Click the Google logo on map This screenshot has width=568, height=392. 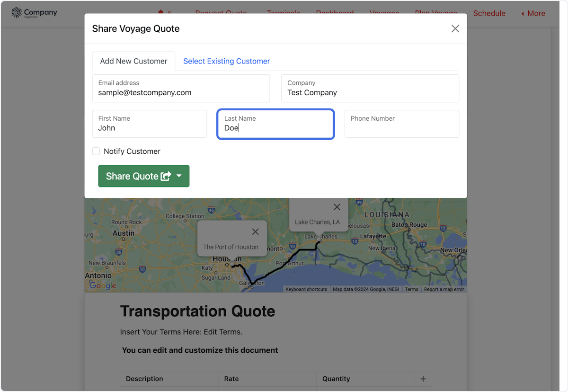coord(103,285)
